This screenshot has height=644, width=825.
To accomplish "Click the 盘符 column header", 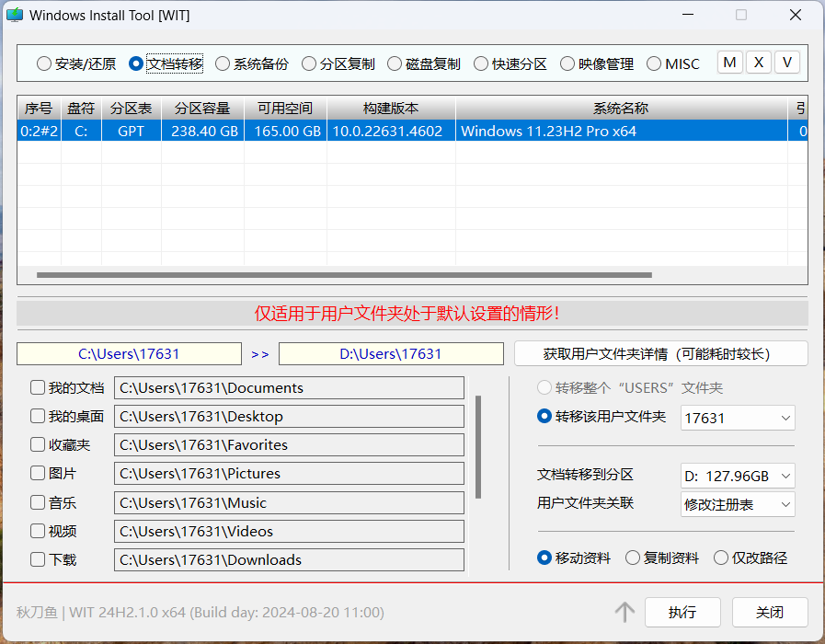I will coord(81,109).
